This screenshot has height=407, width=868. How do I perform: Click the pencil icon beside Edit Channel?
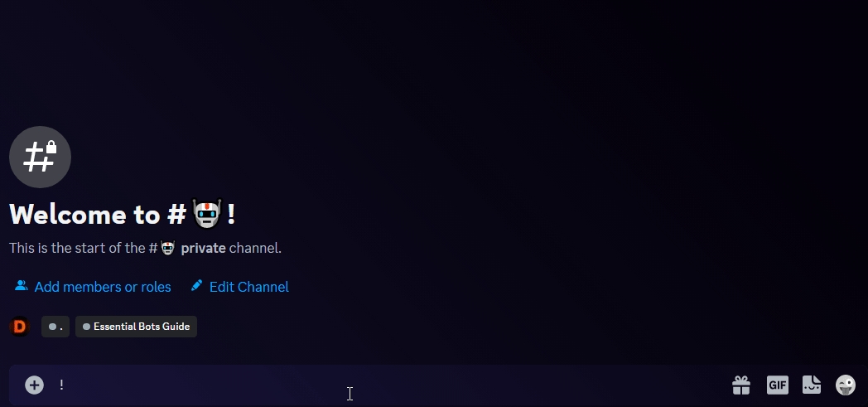[196, 286]
